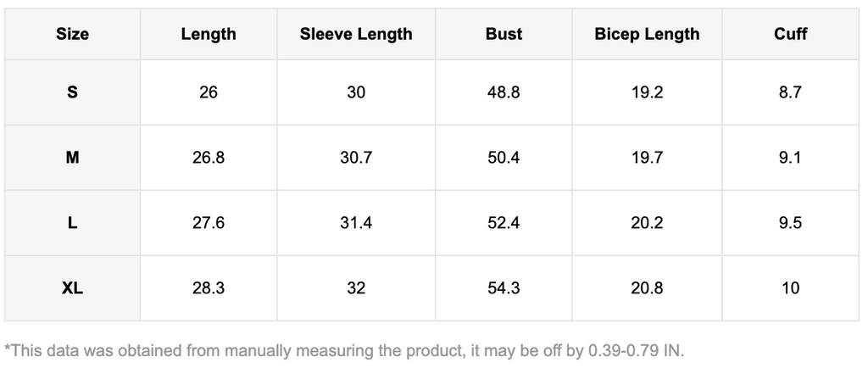Select the XL cuff value of 10

[790, 288]
